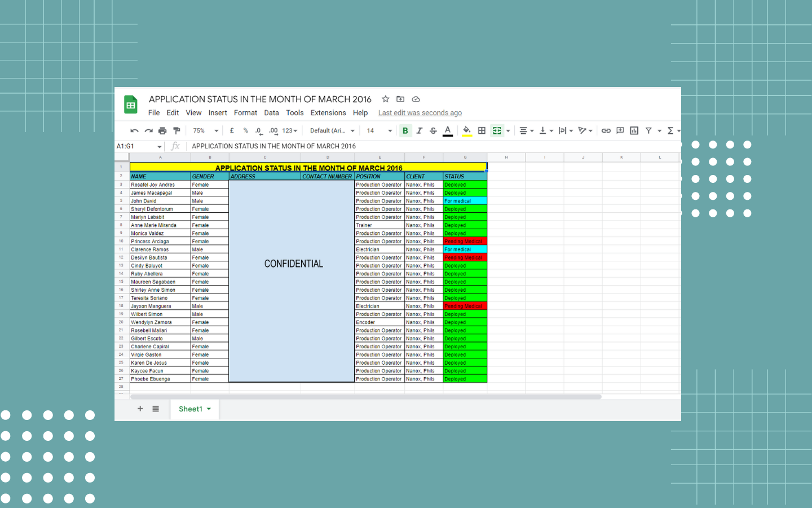
Task: Expand the Name box A1:G1 dropdown arrow
Action: (160, 147)
